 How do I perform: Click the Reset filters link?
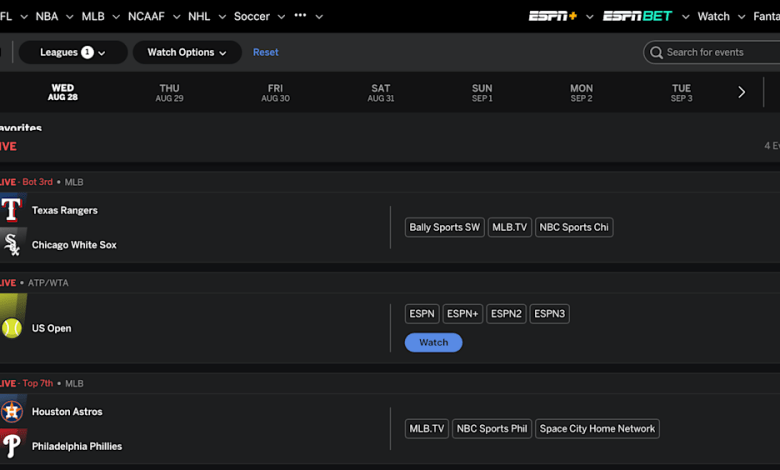pyautogui.click(x=266, y=52)
